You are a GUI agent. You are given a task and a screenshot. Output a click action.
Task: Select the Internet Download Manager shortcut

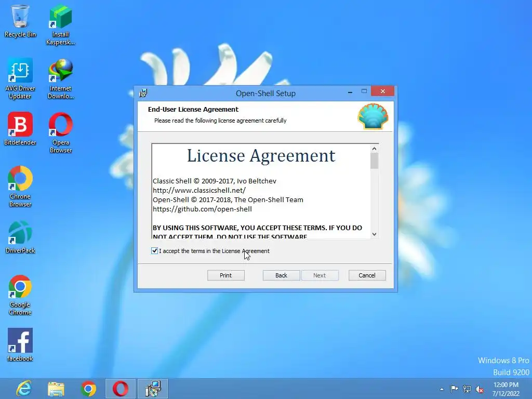tap(60, 79)
